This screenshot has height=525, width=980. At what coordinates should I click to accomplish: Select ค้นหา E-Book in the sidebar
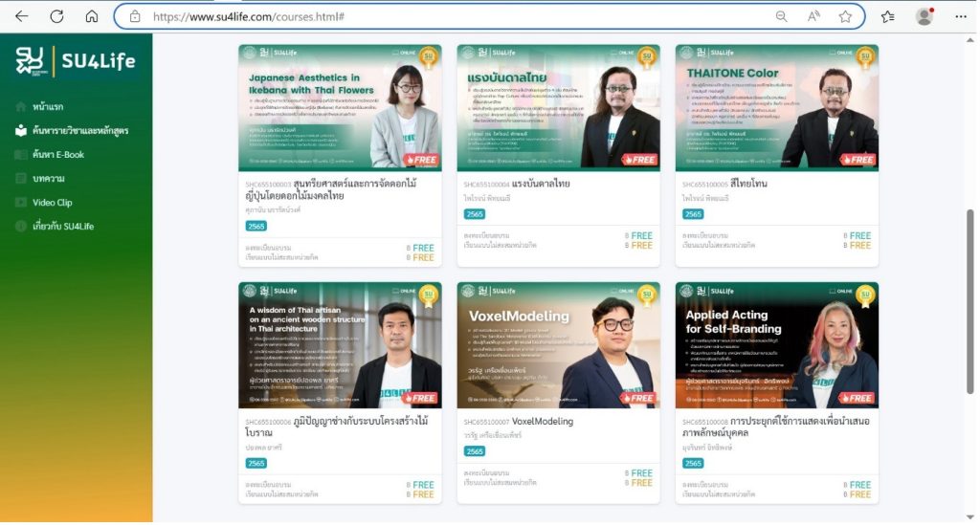click(57, 154)
